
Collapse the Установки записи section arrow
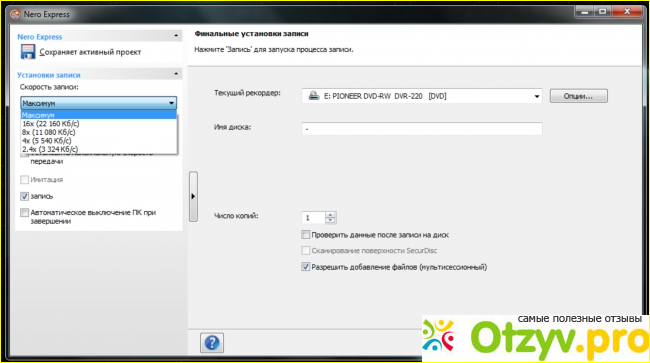(176, 74)
